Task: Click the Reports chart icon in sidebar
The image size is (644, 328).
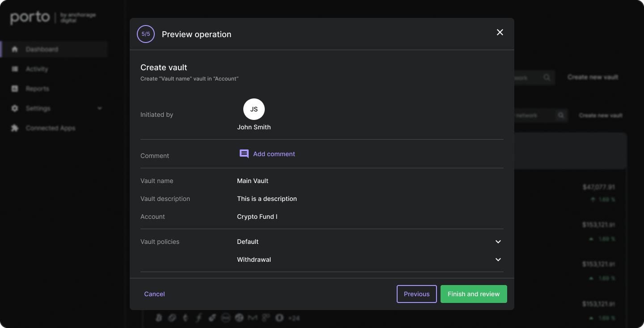Action: pos(15,89)
